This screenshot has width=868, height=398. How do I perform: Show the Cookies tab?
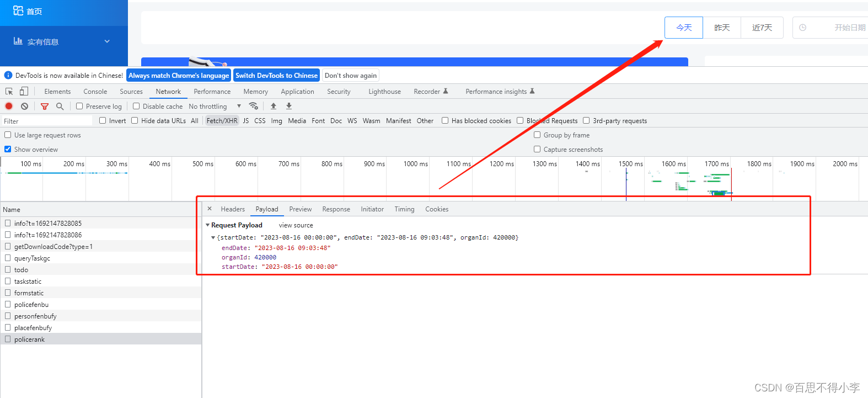[x=437, y=209]
